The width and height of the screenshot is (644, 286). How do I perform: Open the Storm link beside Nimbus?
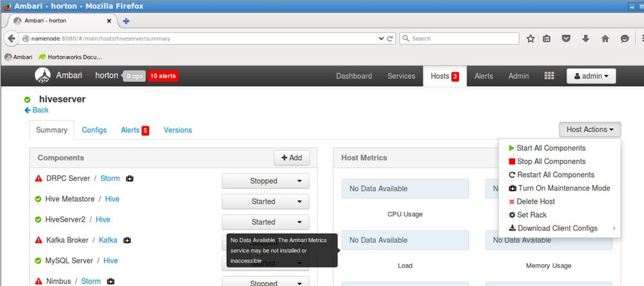pos(91,281)
